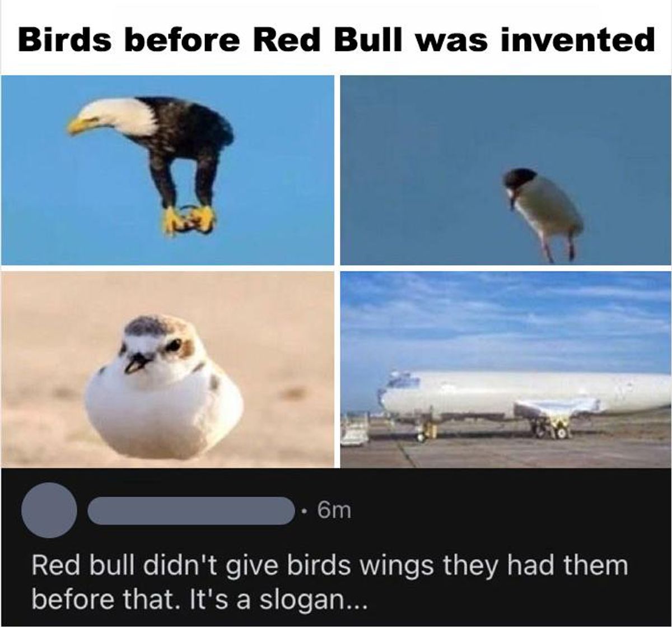The height and width of the screenshot is (627, 672).
Task: Click the bald eagle image
Action: coord(167,170)
